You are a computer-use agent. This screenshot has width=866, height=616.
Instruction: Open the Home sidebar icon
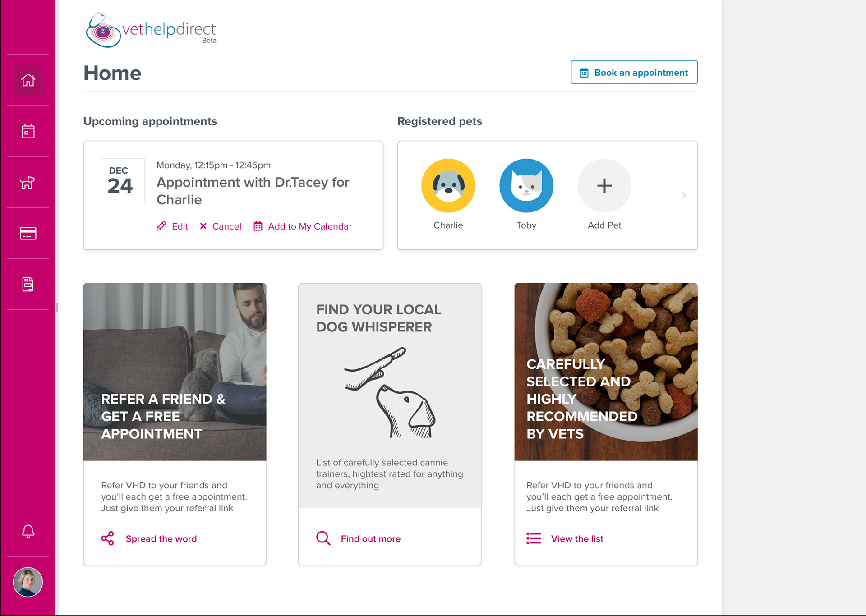pyautogui.click(x=28, y=80)
